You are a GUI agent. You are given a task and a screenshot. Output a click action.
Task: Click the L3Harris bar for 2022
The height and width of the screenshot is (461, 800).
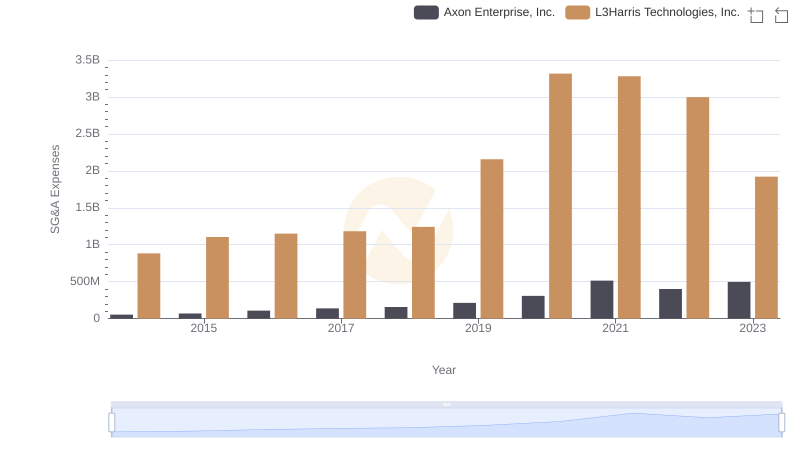[x=697, y=208]
